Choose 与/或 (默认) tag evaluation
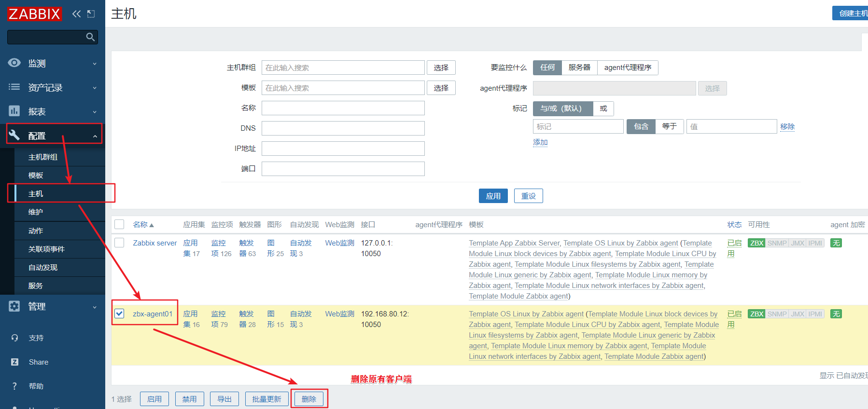 click(563, 109)
